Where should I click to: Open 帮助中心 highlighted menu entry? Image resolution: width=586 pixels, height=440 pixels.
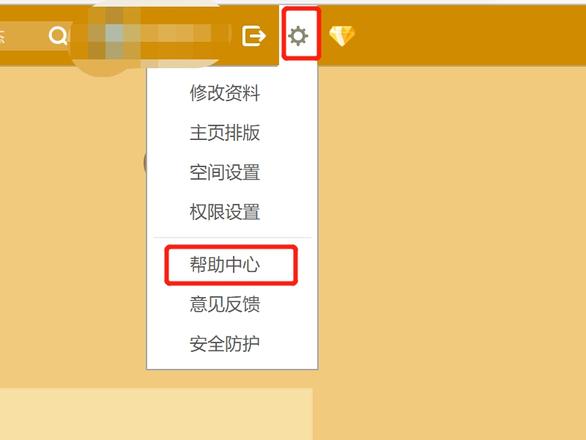tap(225, 265)
